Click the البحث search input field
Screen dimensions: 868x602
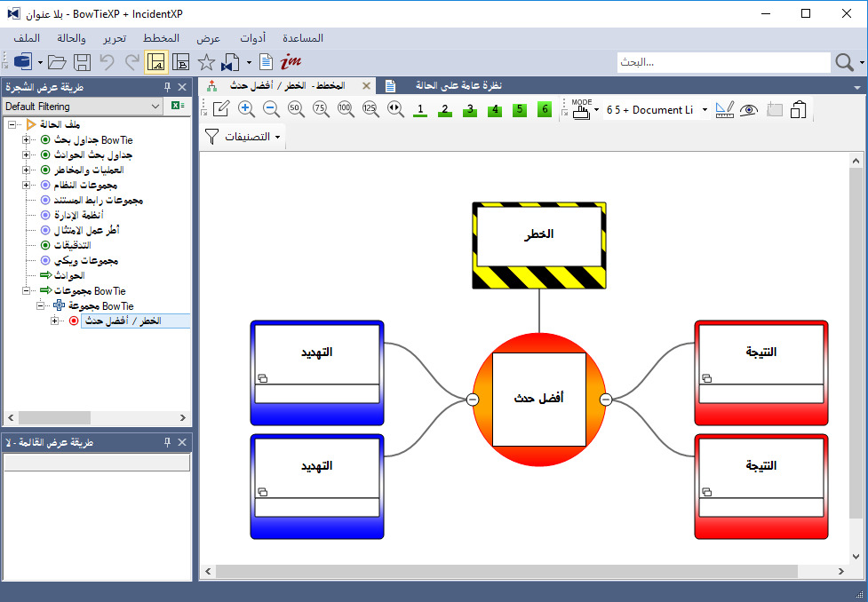click(723, 62)
